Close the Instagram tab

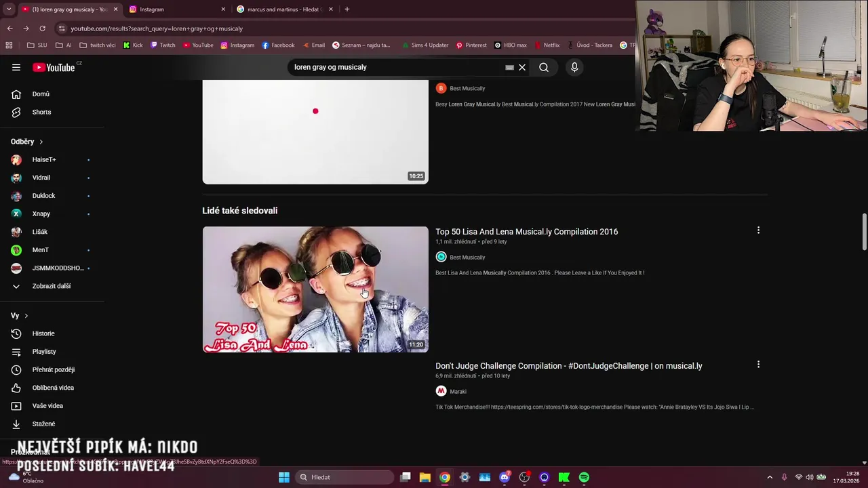click(x=223, y=9)
